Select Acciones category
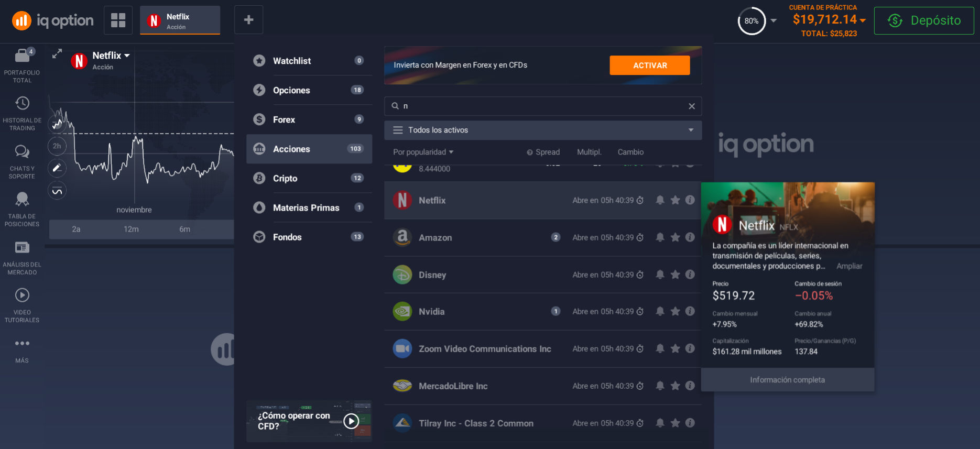The width and height of the screenshot is (980, 449). point(309,149)
